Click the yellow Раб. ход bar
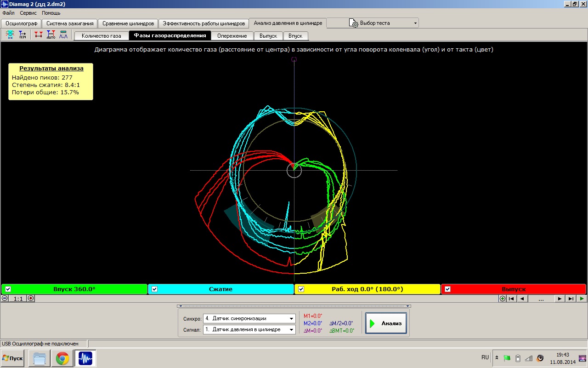 coord(367,289)
